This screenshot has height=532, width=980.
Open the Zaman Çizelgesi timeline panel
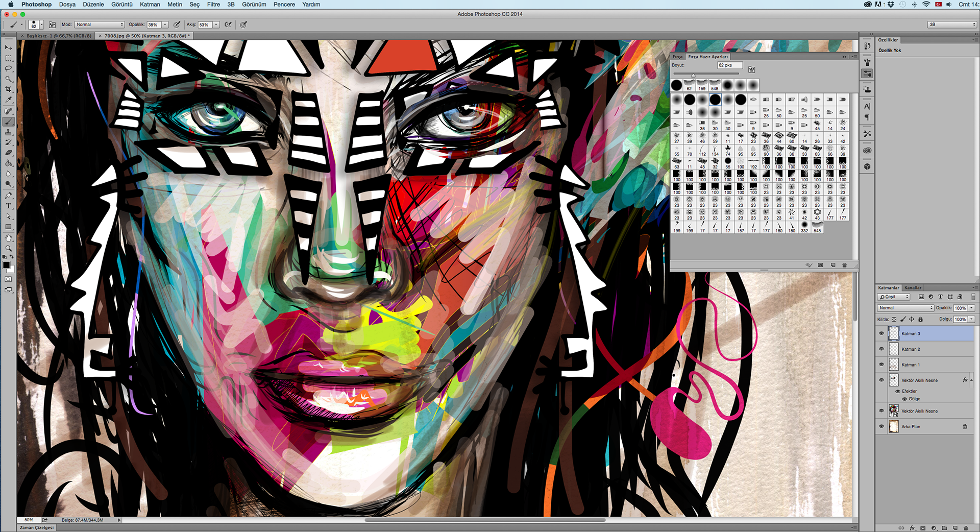[x=36, y=528]
